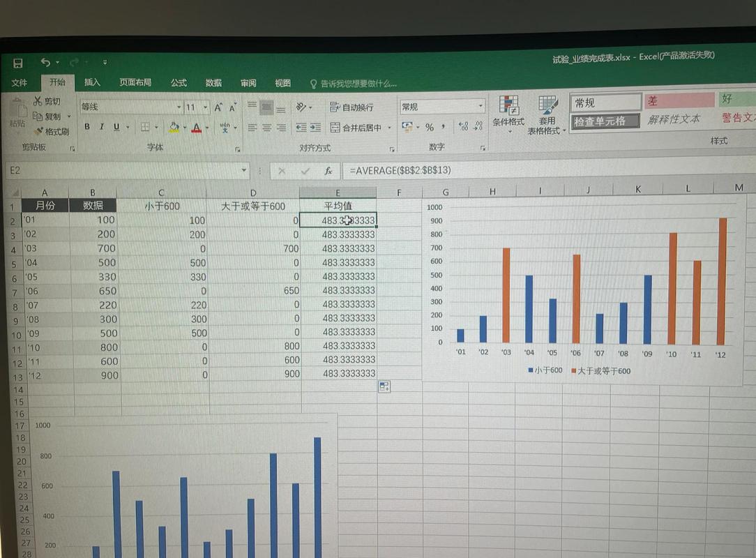Viewport: 756px width, 558px height.
Task: Switch to the Formulas (公式) tab
Action: click(x=179, y=83)
